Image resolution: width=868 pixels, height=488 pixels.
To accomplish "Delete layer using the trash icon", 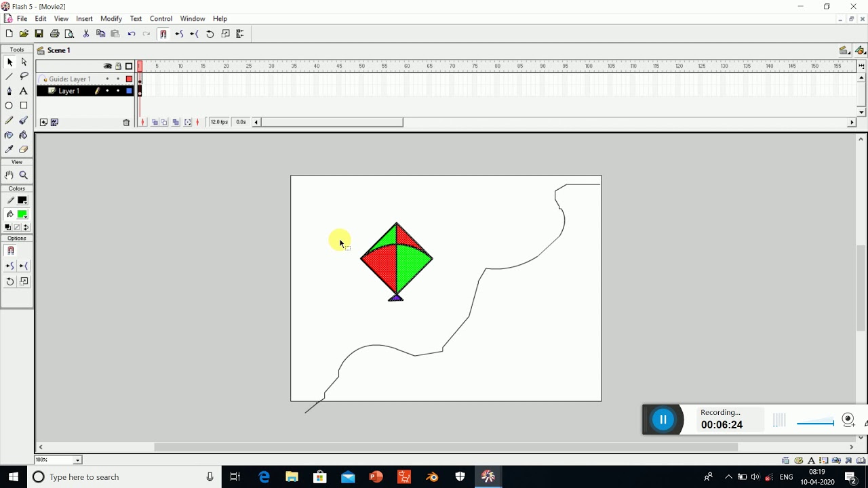I will click(126, 123).
